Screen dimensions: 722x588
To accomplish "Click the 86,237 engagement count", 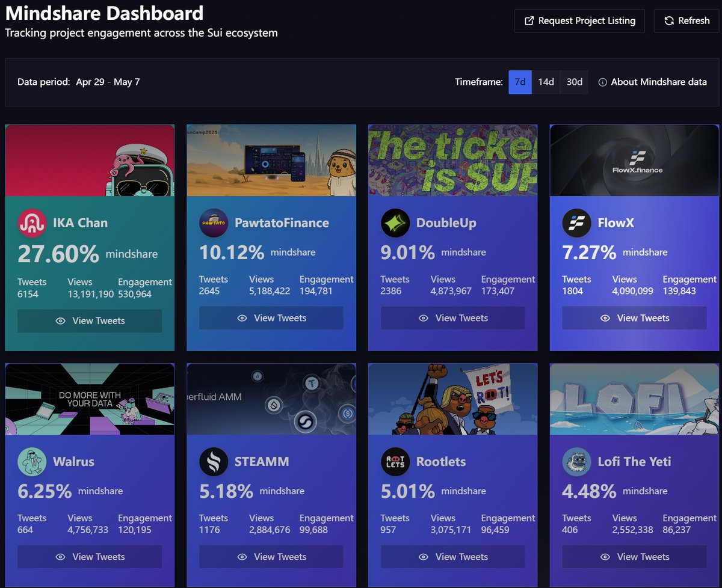I will (x=677, y=530).
